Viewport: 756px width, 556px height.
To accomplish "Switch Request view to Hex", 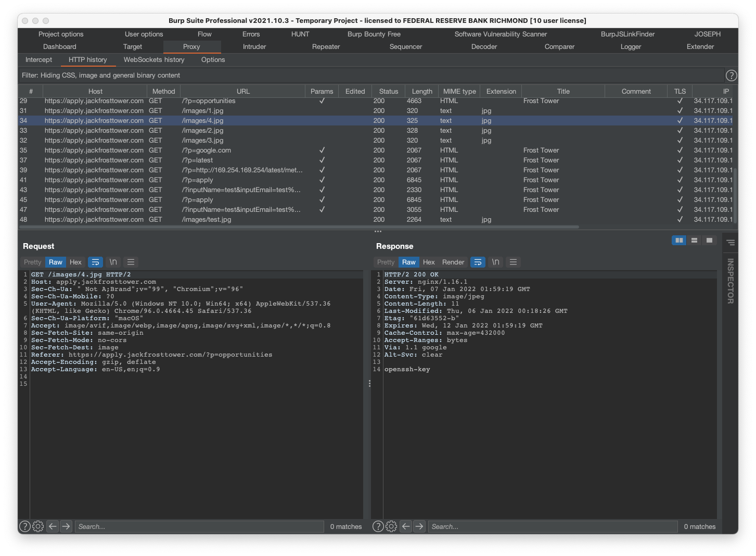I will [75, 262].
